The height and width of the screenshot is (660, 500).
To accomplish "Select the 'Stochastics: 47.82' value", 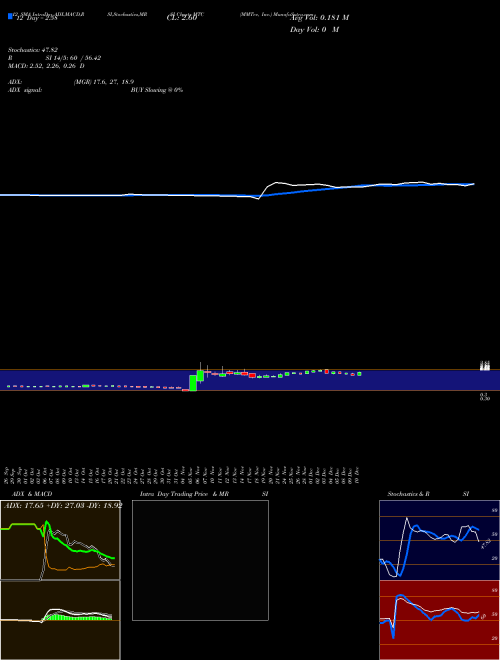I will tap(33, 50).
